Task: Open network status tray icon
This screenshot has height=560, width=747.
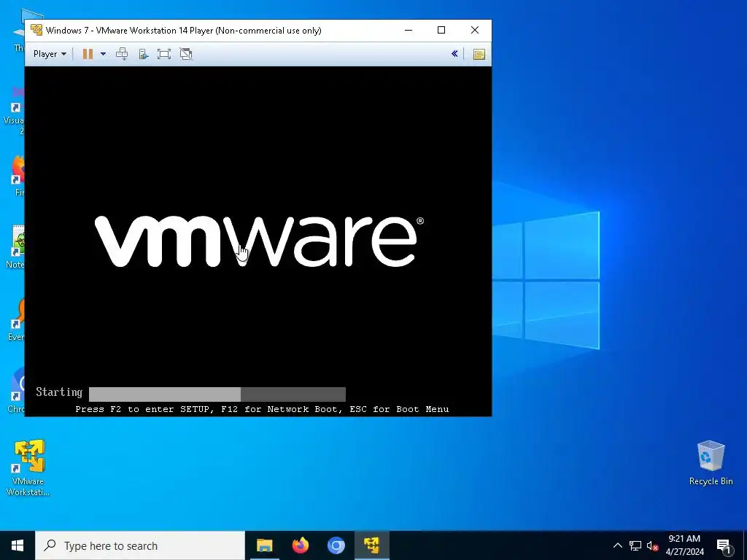Action: 635,545
